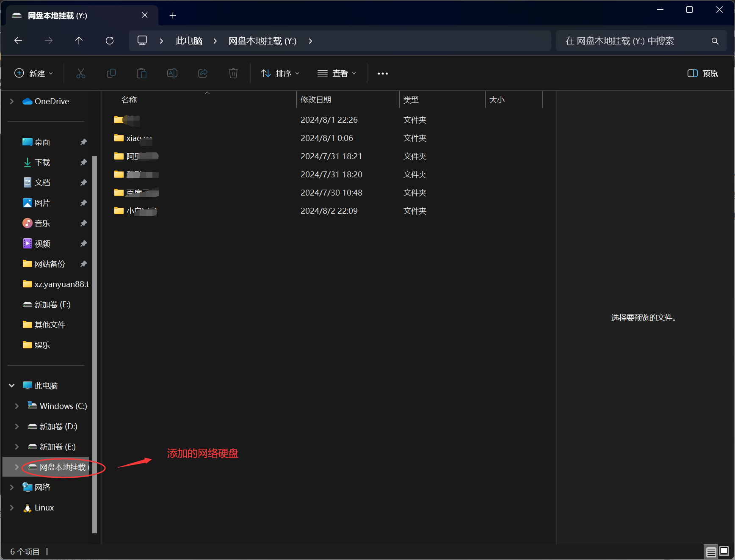Open a new tab with plus button
Screen dimensions: 735x560
click(x=173, y=16)
